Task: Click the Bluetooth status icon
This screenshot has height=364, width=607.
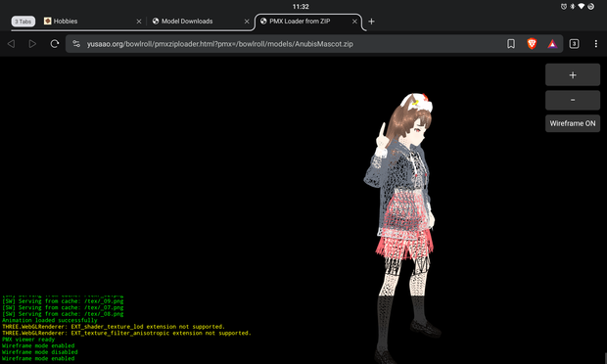Action: point(572,6)
